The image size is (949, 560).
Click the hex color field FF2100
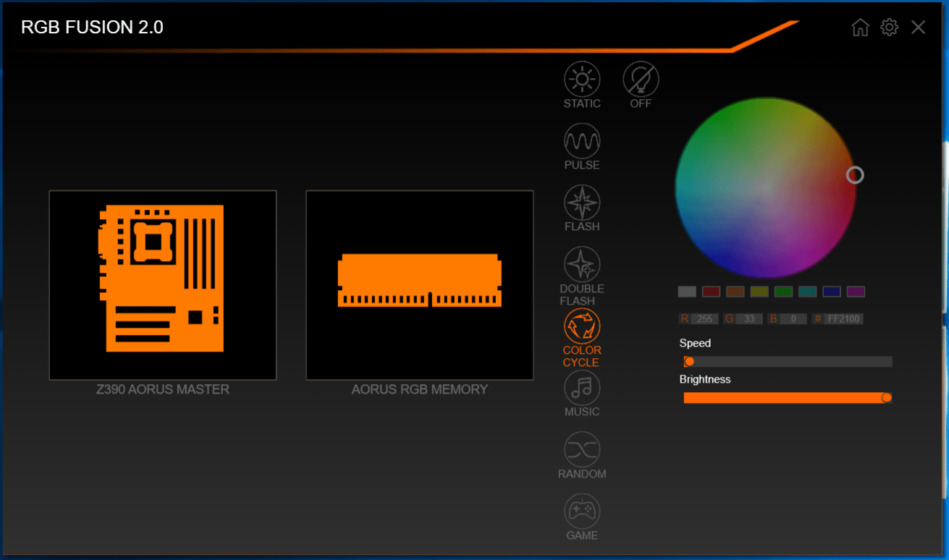pos(845,319)
